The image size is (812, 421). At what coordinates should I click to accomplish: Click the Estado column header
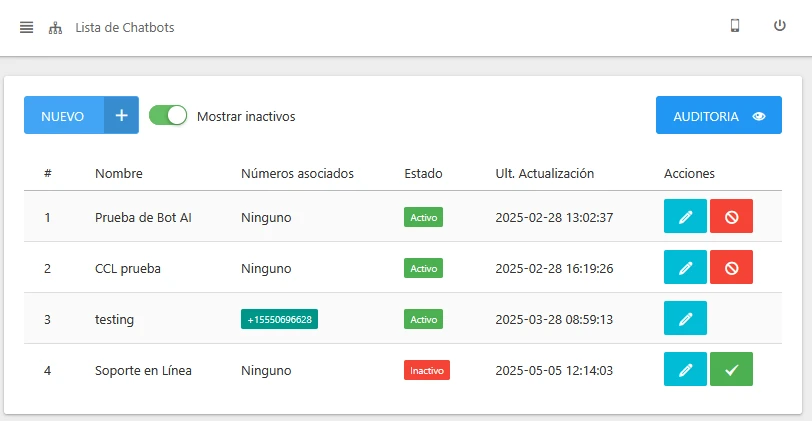423,173
